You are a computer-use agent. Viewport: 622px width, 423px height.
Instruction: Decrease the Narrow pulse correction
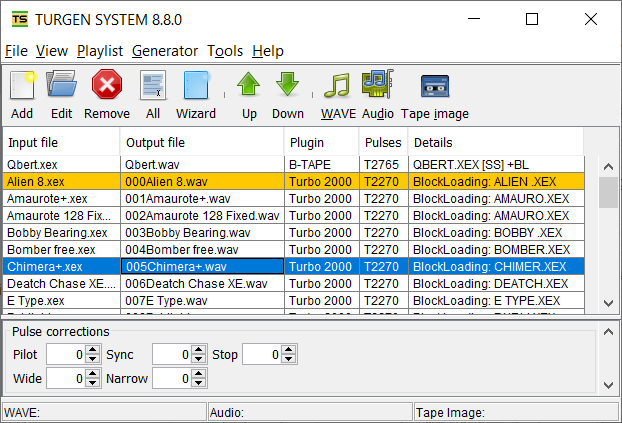198,383
